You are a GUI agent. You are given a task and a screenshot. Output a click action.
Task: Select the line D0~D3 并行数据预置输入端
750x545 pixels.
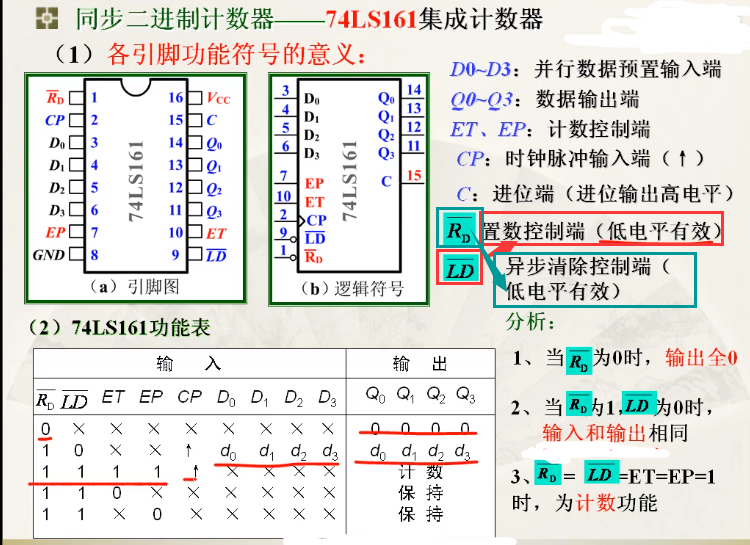585,69
